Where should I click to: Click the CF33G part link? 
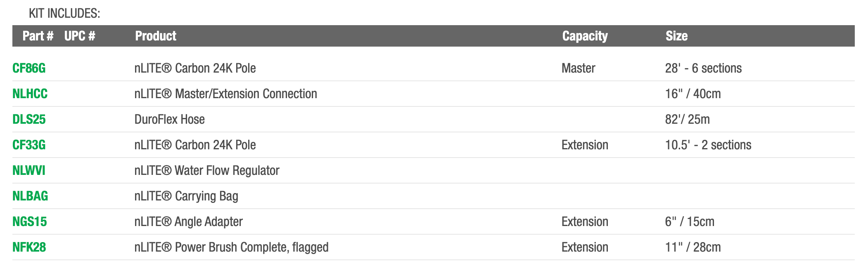29,145
